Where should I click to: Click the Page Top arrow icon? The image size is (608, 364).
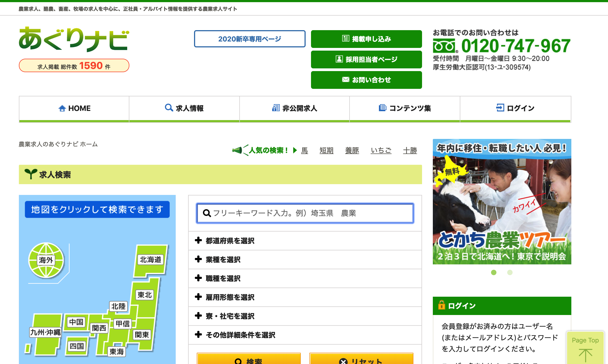tap(585, 355)
